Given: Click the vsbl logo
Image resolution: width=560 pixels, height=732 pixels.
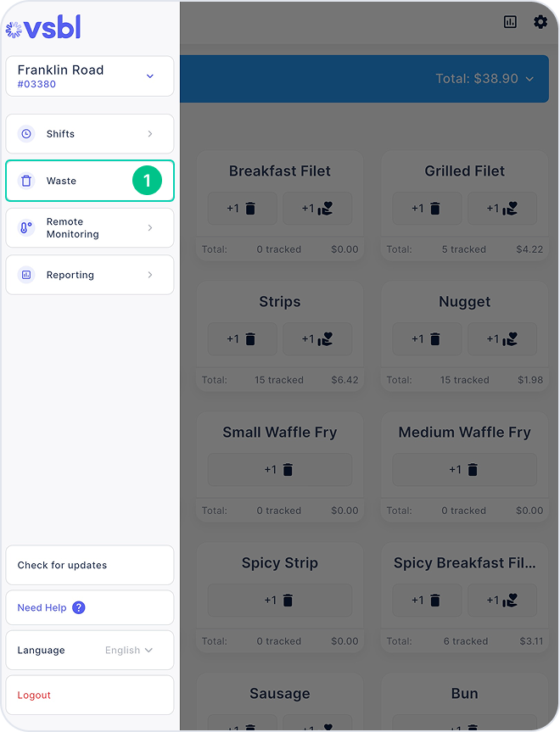Looking at the screenshot, I should click(43, 27).
